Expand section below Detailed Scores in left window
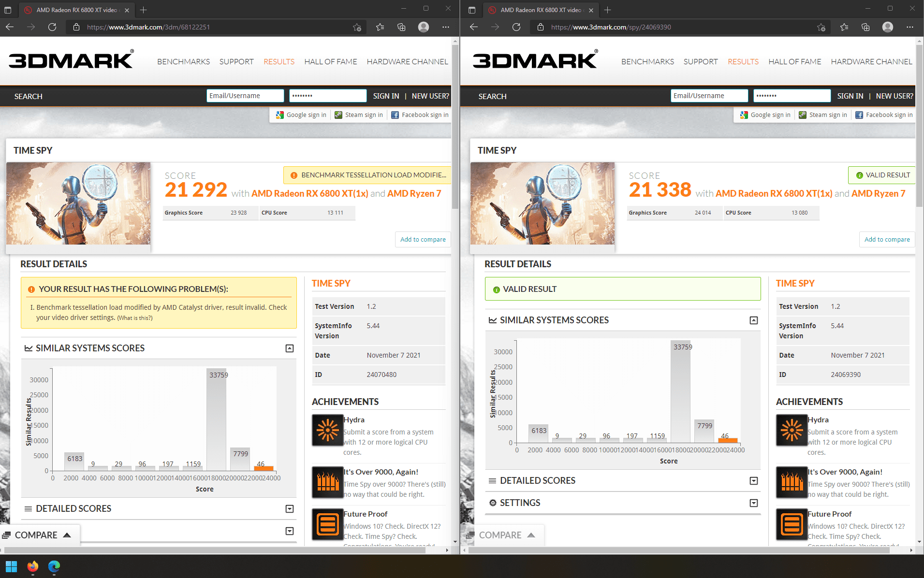924x578 pixels. tap(289, 531)
